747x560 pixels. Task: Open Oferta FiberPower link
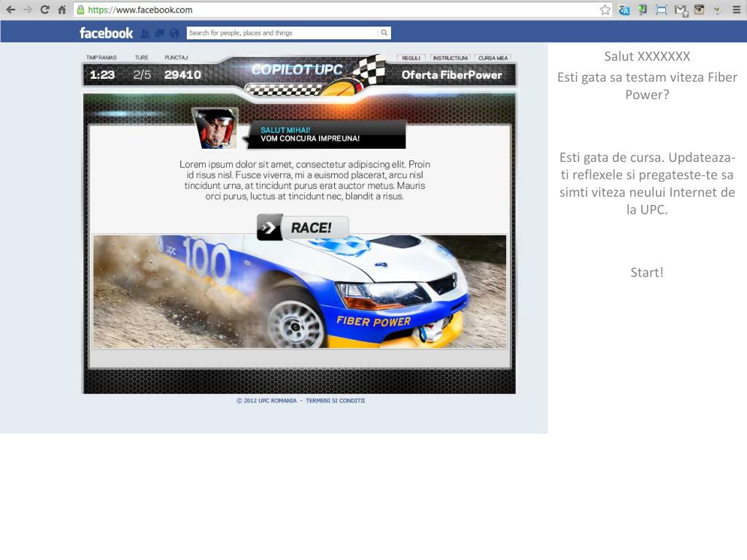coord(452,75)
